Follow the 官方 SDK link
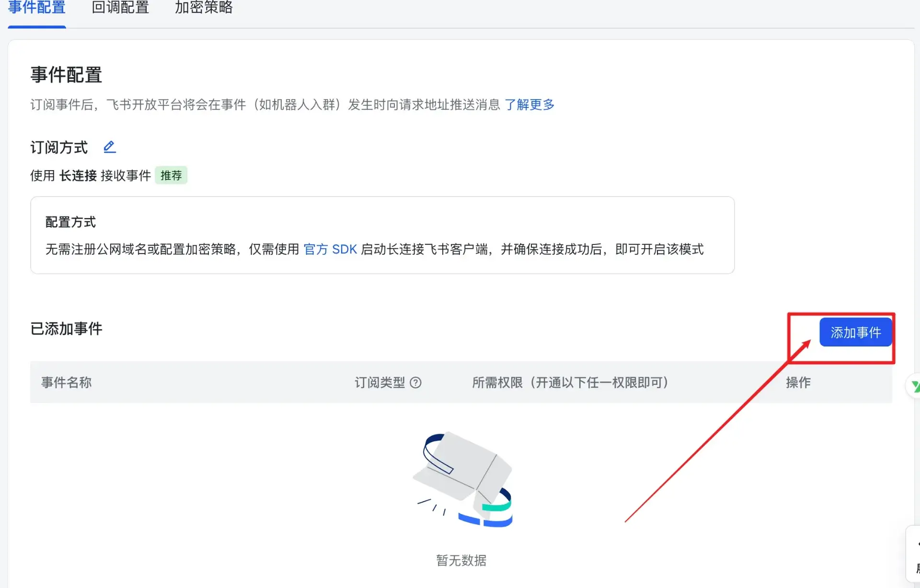The width and height of the screenshot is (920, 588). pos(330,249)
